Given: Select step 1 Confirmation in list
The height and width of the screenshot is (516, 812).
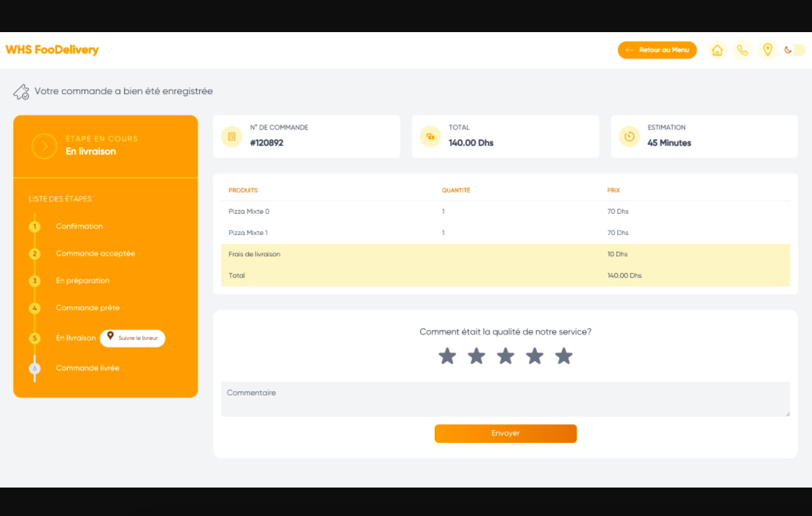Looking at the screenshot, I should pyautogui.click(x=79, y=226).
